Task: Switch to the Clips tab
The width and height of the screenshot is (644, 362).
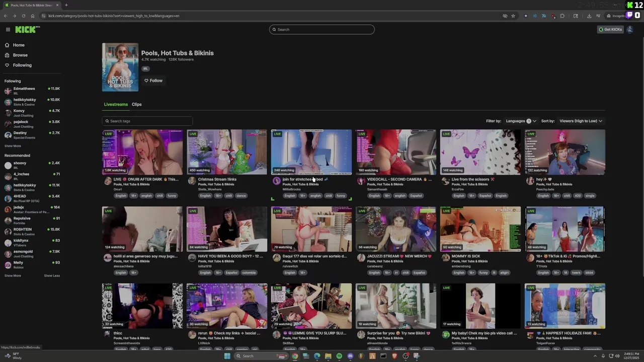Action: pyautogui.click(x=137, y=105)
